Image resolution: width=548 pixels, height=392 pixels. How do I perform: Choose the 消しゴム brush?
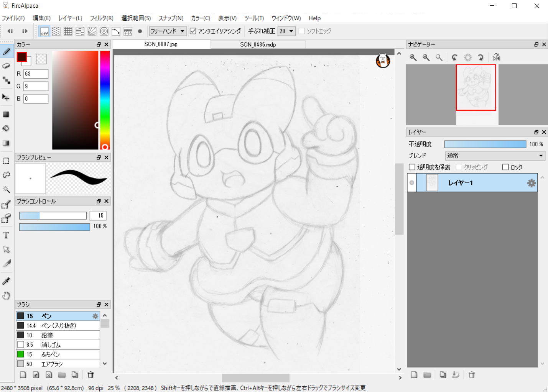pos(58,344)
